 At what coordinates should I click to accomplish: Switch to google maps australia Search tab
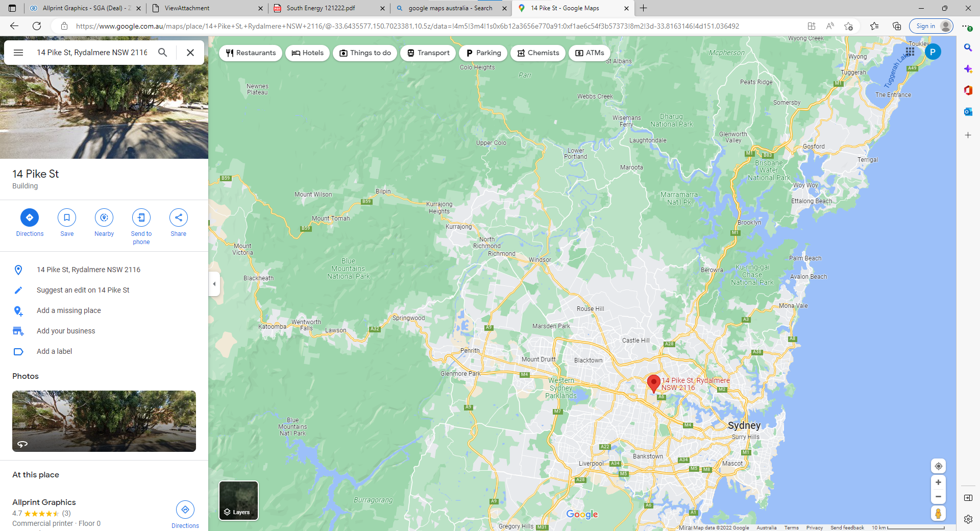coord(450,8)
